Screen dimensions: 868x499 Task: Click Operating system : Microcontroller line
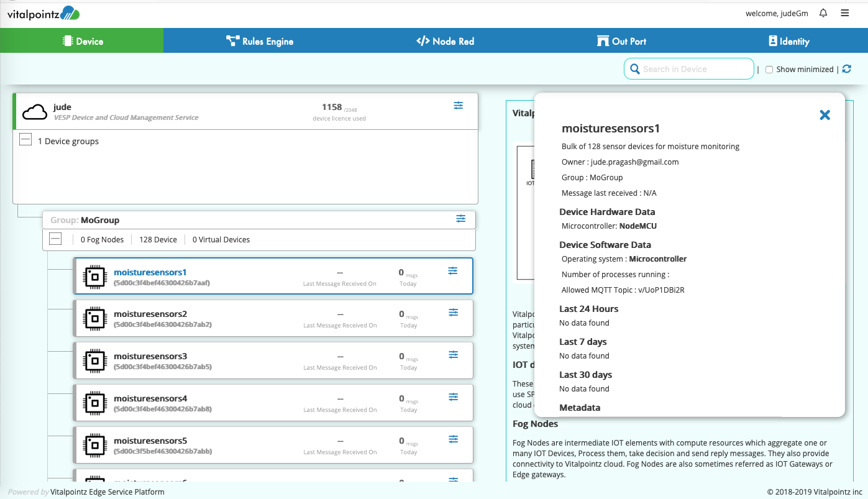(624, 259)
